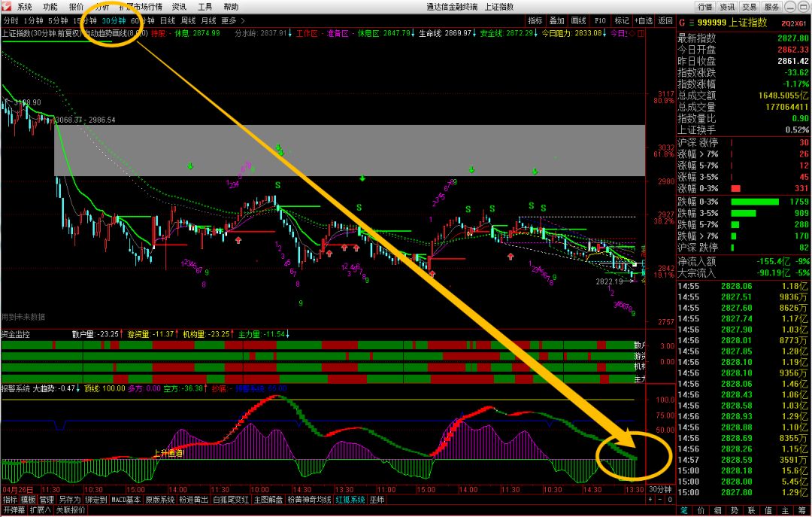This screenshot has width=812, height=517.
Task: Click the G icon beside 999999
Action: click(x=683, y=23)
